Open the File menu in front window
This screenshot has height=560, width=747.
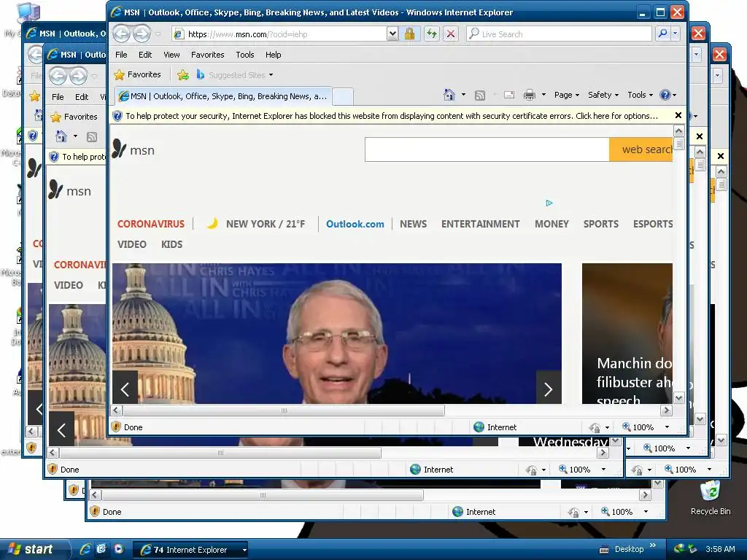click(121, 55)
